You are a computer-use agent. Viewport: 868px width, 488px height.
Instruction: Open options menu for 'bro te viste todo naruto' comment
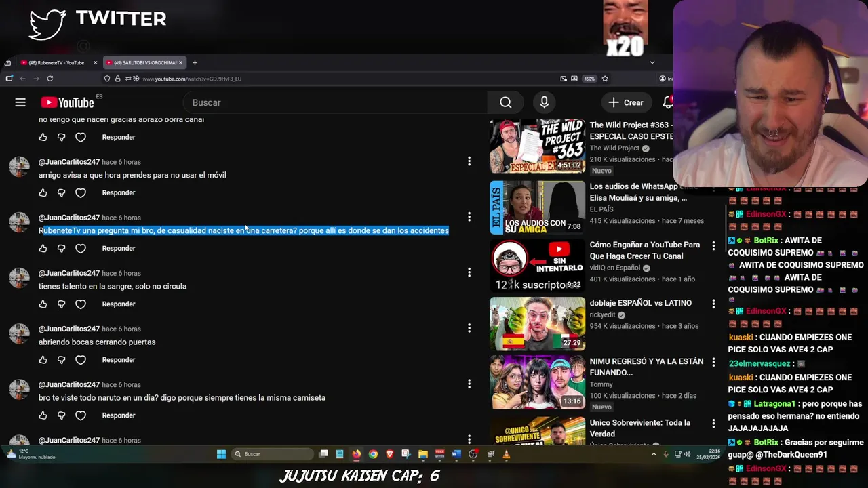[469, 384]
